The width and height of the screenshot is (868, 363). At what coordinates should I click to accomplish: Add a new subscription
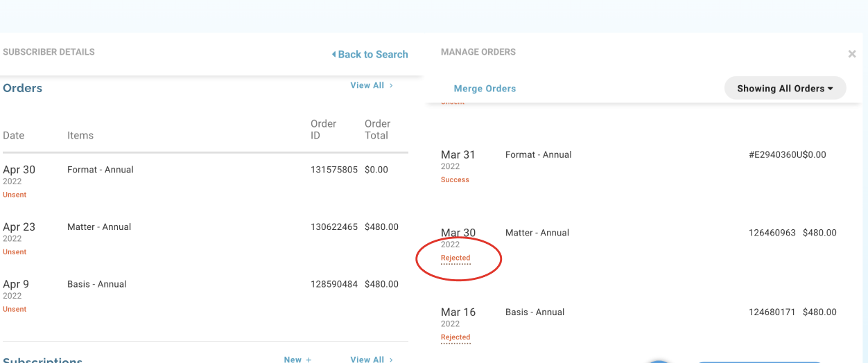click(x=297, y=359)
